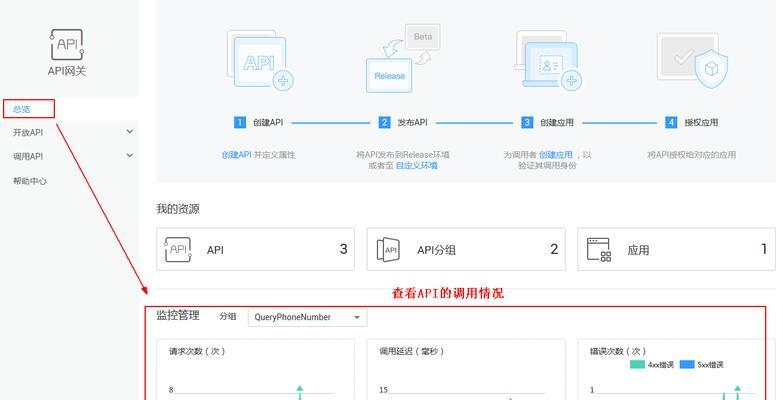Click the API count value 3

(344, 249)
